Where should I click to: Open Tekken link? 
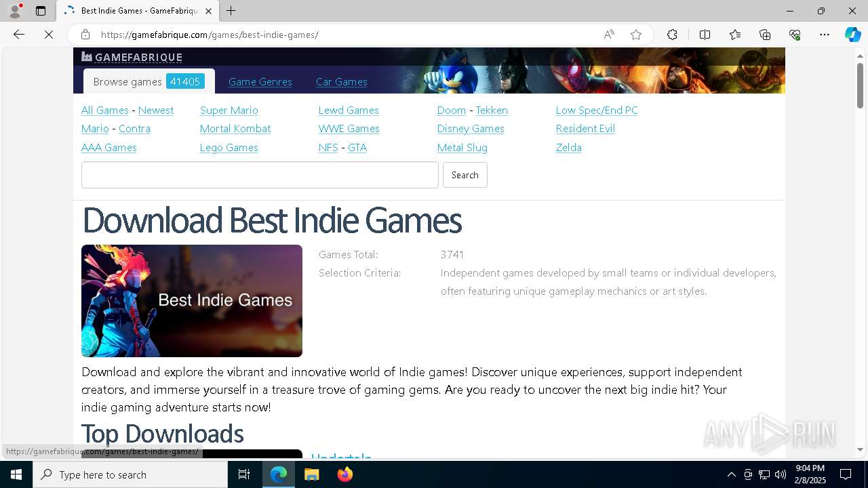tap(492, 110)
